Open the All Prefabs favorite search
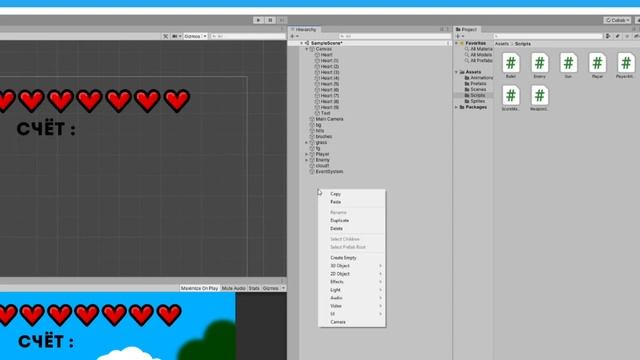This screenshot has width=640, height=360. point(478,60)
